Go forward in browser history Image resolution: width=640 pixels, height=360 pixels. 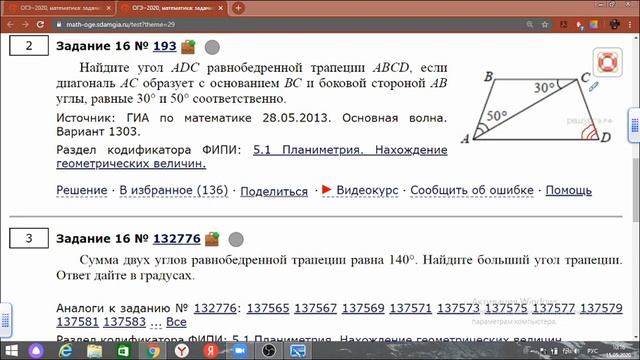click(25, 24)
